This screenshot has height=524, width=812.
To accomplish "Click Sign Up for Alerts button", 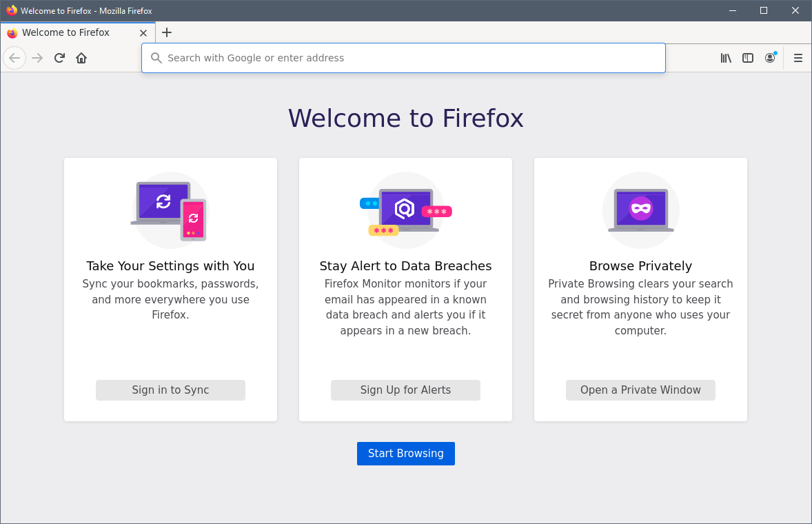I will pyautogui.click(x=405, y=390).
